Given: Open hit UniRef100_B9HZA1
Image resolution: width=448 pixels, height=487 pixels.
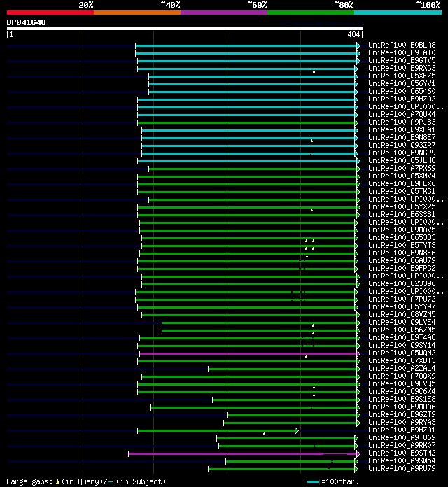Looking at the screenshot, I should click(402, 430).
